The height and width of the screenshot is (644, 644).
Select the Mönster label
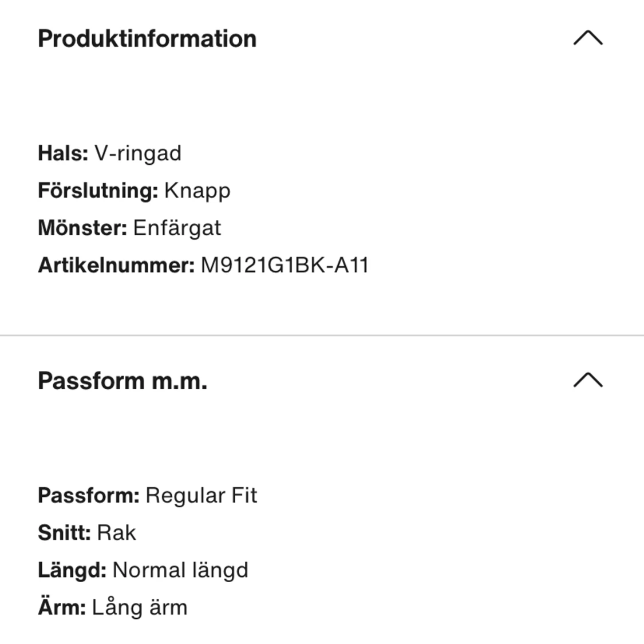click(82, 228)
